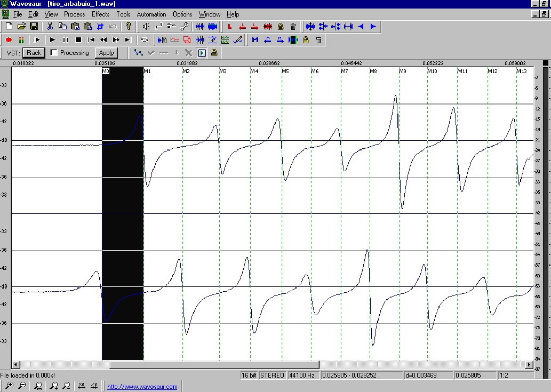This screenshot has height=392, width=551.
Task: Click the red spectrum graph icon
Action: point(174,39)
